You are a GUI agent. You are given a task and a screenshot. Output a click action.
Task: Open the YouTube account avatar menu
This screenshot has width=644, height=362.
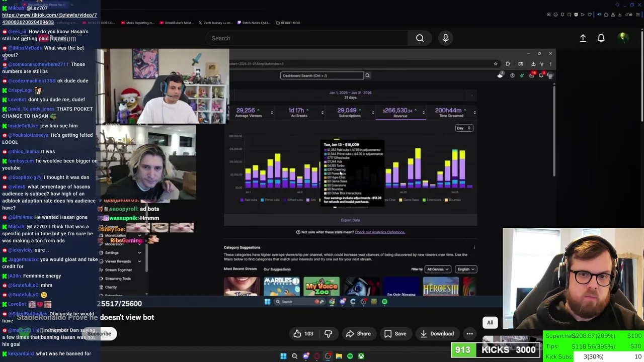tap(623, 38)
